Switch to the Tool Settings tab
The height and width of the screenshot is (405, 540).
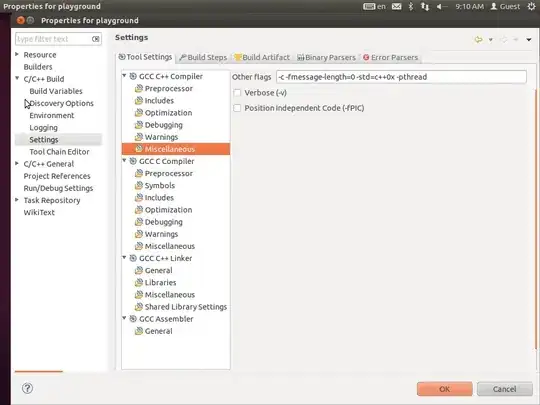(x=145, y=57)
